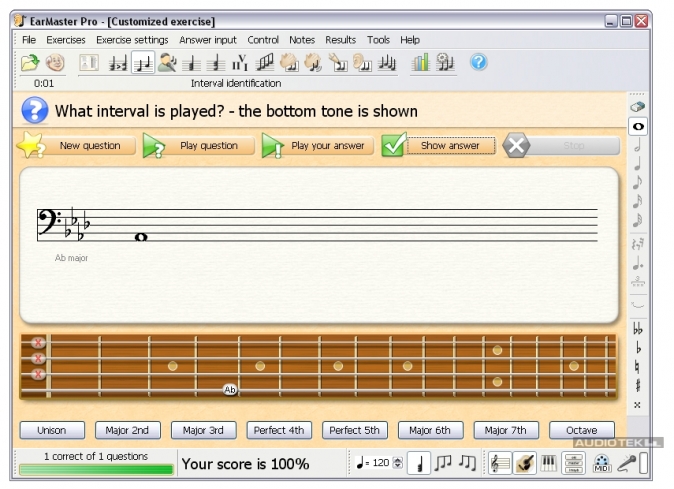Answer Perfect 4th
674x489 pixels.
pyautogui.click(x=279, y=430)
